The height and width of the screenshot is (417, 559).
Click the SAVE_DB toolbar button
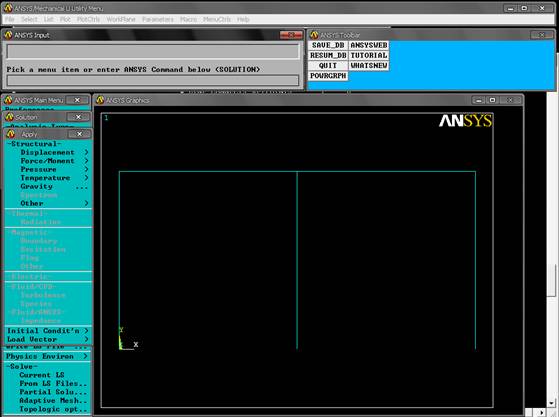[x=328, y=45]
